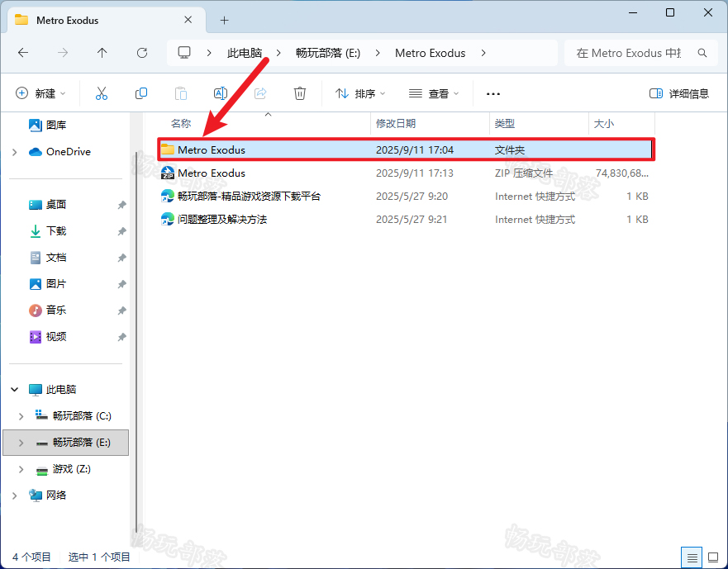Click the navigation pane scrollbar

coord(136,341)
